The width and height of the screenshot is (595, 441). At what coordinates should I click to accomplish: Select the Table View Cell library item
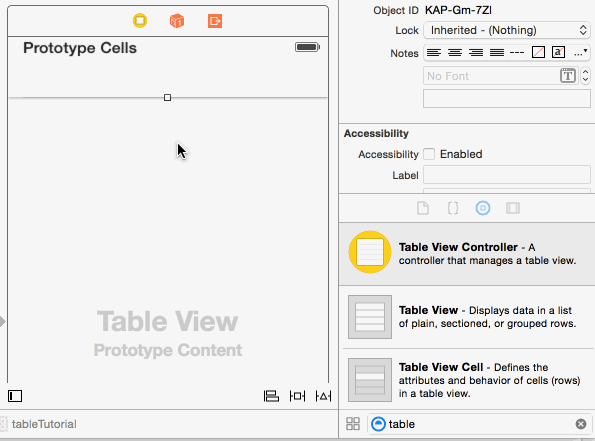point(467,380)
